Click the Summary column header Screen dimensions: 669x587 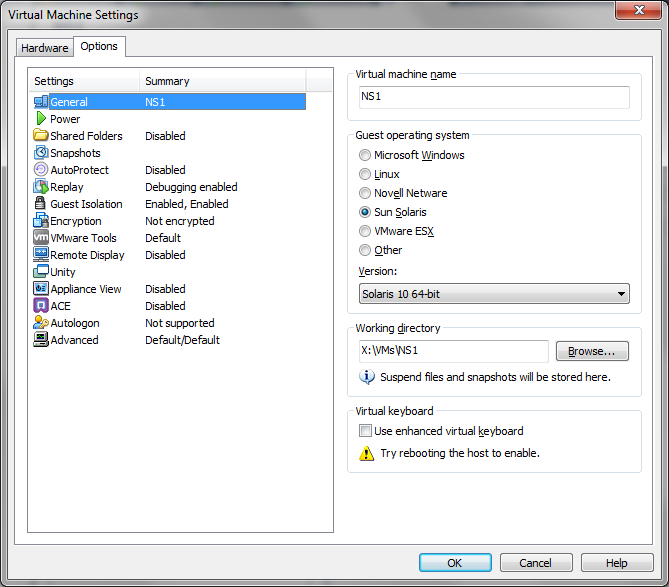[222, 81]
